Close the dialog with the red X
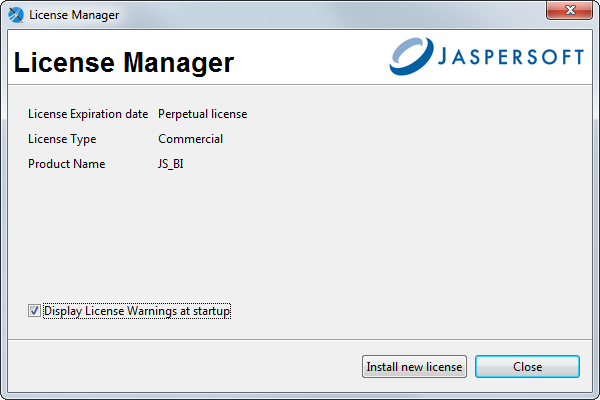Image resolution: width=600 pixels, height=400 pixels. [569, 10]
